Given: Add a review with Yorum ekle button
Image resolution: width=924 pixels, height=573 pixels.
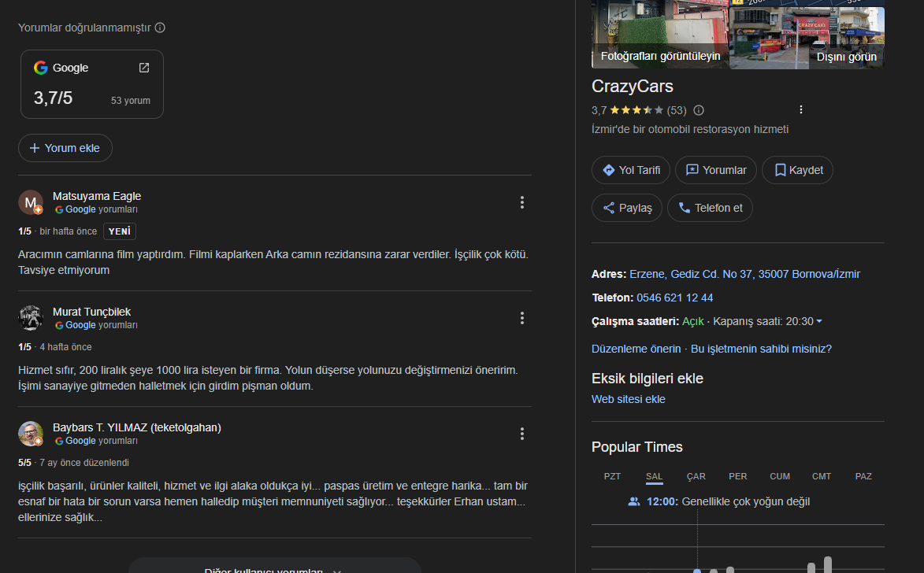Looking at the screenshot, I should (x=65, y=148).
